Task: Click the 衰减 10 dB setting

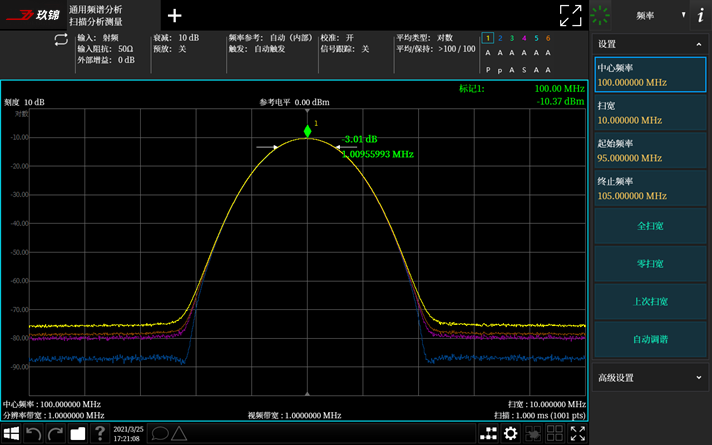Action: [176, 38]
